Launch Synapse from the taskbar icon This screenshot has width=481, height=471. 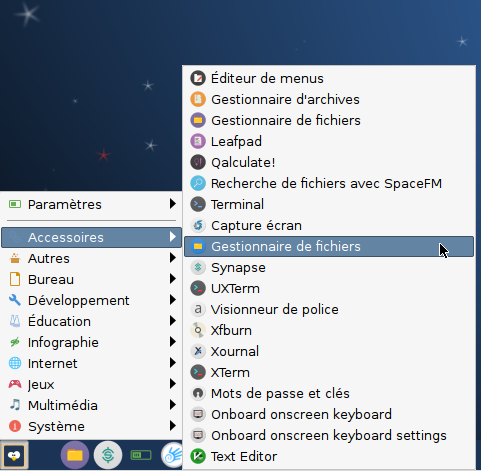click(x=108, y=455)
